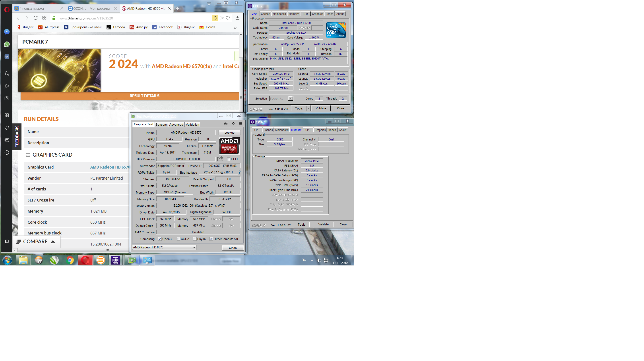This screenshot has height=361, width=644.
Task: Click the ad blocker icon in address bar
Action: 215,18
